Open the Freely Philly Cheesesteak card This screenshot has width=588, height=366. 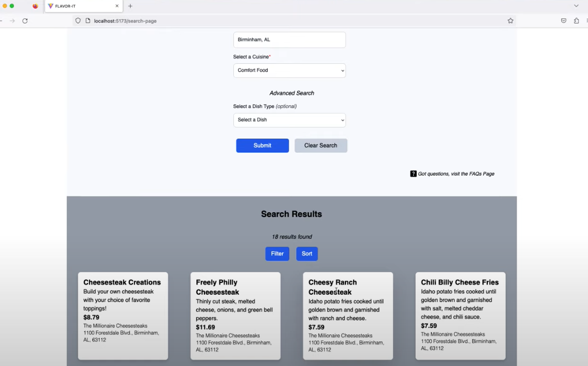pyautogui.click(x=236, y=316)
